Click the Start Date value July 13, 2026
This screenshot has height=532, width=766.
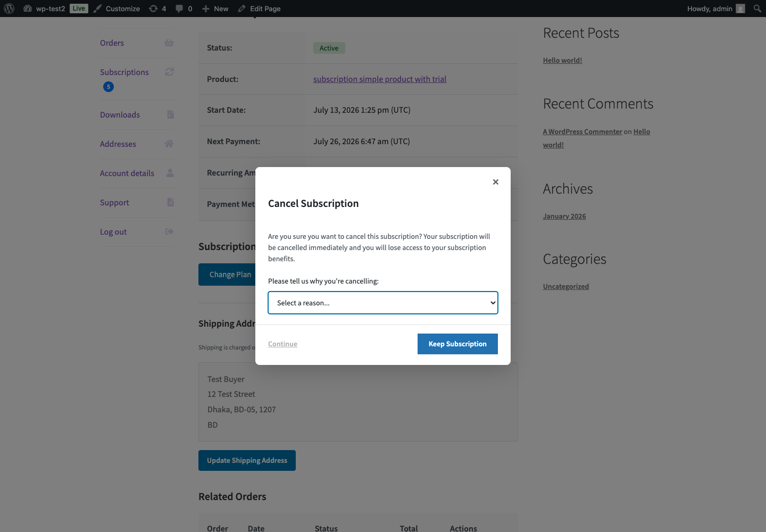[362, 110]
